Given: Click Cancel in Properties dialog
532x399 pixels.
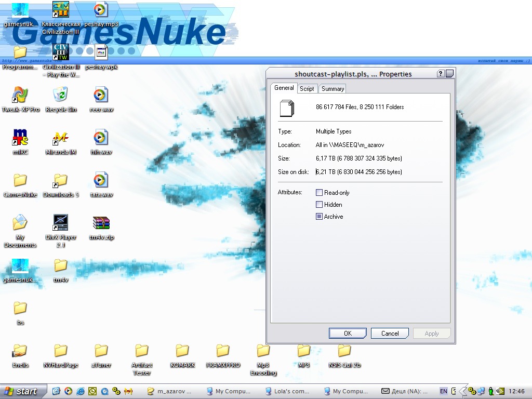Looking at the screenshot, I should (x=390, y=334).
